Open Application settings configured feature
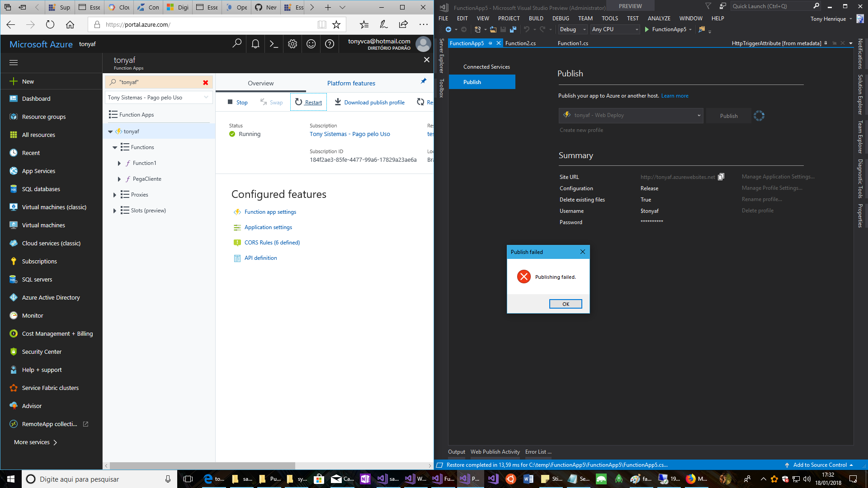The image size is (868, 488). [268, 227]
